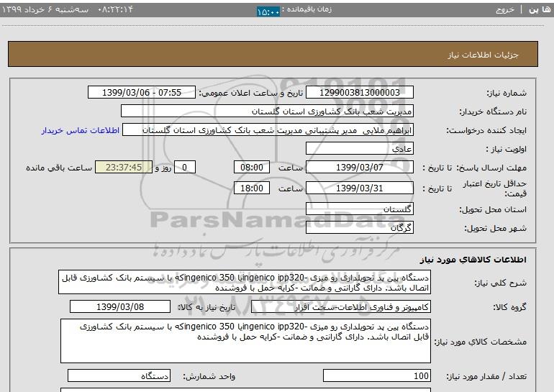Click the تعداد / مقدار مورد نیاز label
The image size is (554, 392).
pos(486,376)
